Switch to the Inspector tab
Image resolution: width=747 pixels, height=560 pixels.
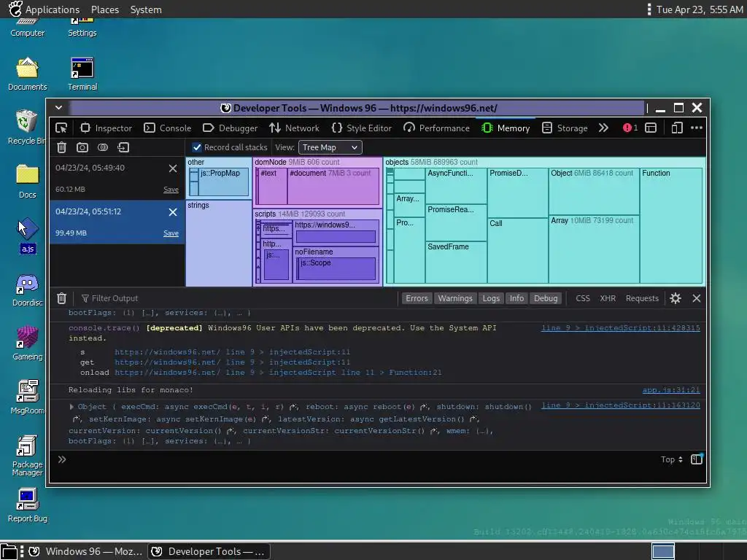click(106, 128)
